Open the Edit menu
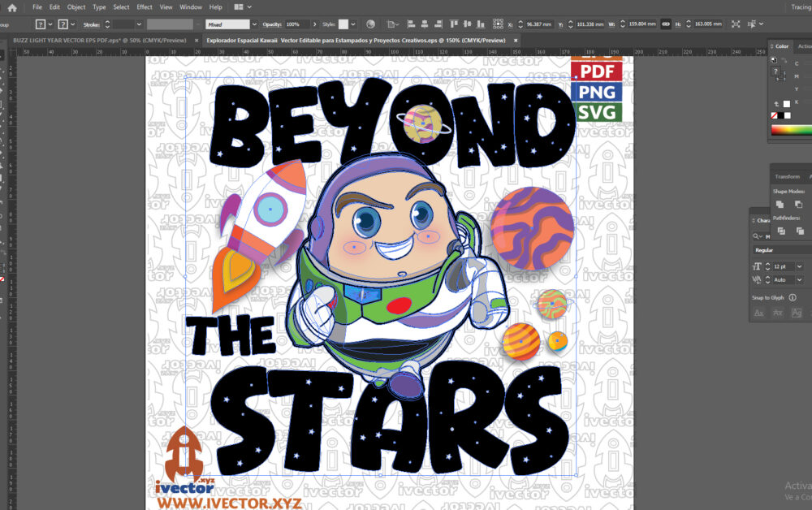The width and height of the screenshot is (812, 510). coord(54,7)
